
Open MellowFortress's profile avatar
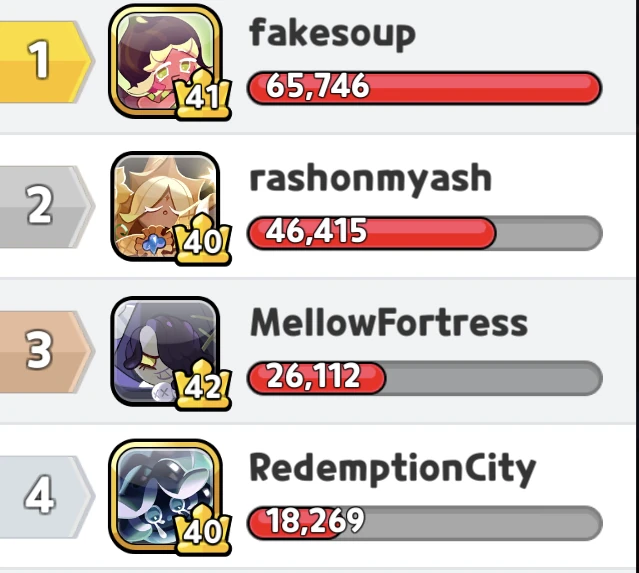click(x=165, y=351)
